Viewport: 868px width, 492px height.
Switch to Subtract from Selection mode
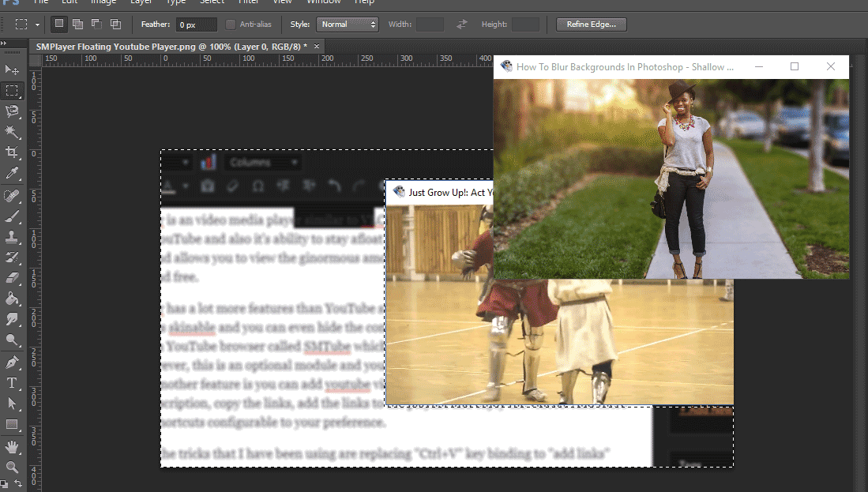pyautogui.click(x=96, y=24)
